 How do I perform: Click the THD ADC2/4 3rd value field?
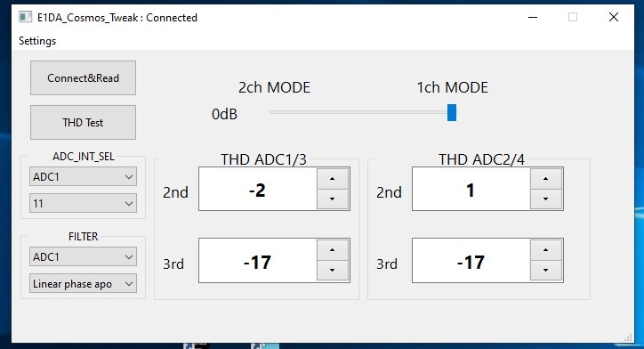pyautogui.click(x=471, y=261)
